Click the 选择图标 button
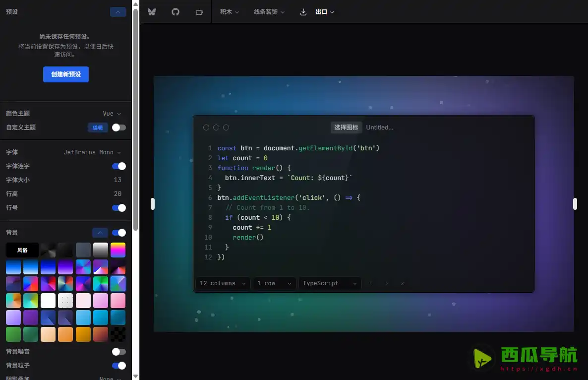This screenshot has width=588, height=380. point(346,127)
